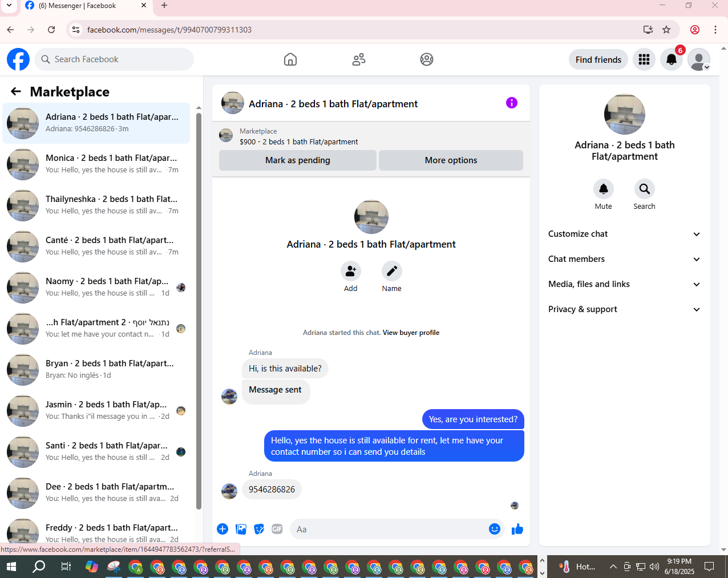Open conversation information purple icon
Viewport: 728px width, 578px height.
pyautogui.click(x=512, y=103)
